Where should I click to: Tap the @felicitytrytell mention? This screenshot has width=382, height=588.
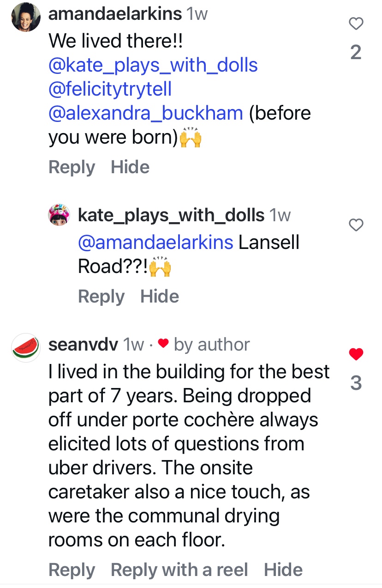point(110,89)
